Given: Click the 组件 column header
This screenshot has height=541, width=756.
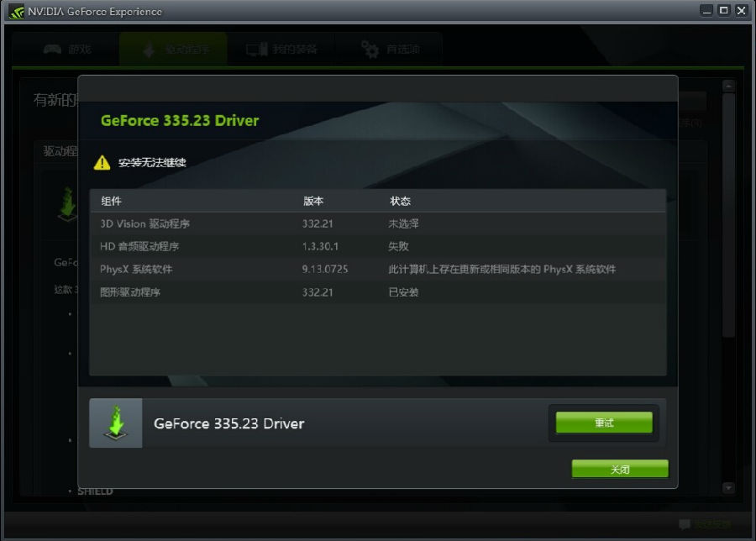Looking at the screenshot, I should [x=111, y=202].
